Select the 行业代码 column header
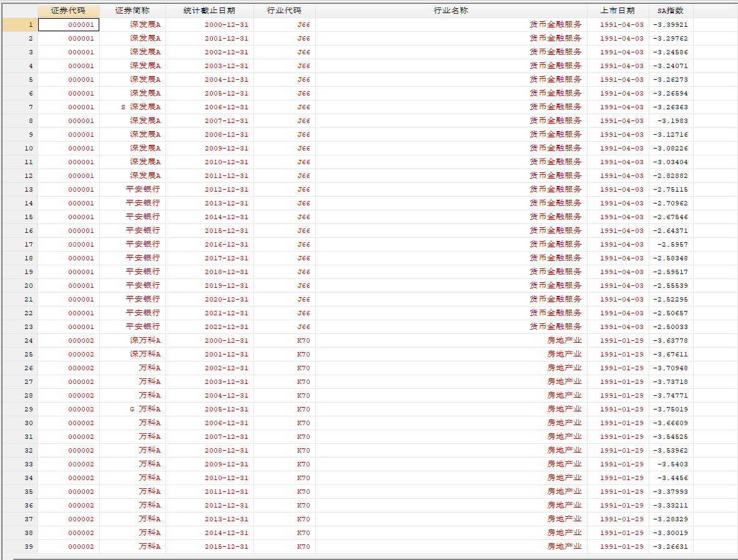The height and width of the screenshot is (560, 738). (x=284, y=11)
